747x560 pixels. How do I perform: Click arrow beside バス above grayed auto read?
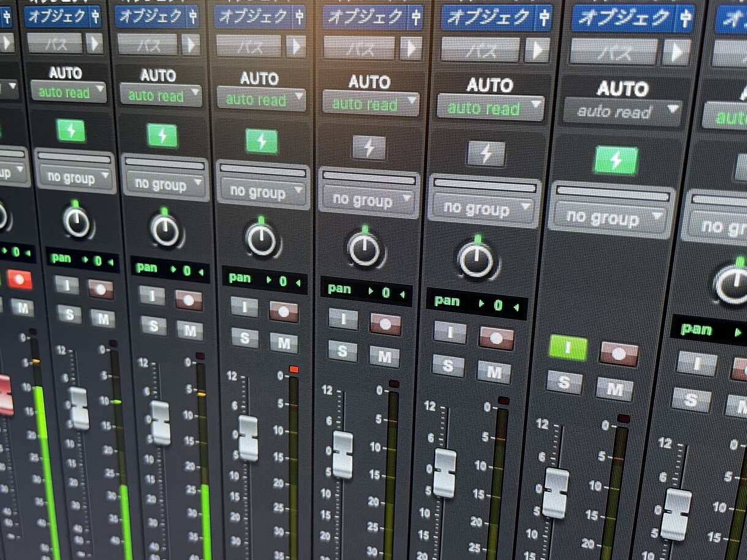(x=677, y=53)
